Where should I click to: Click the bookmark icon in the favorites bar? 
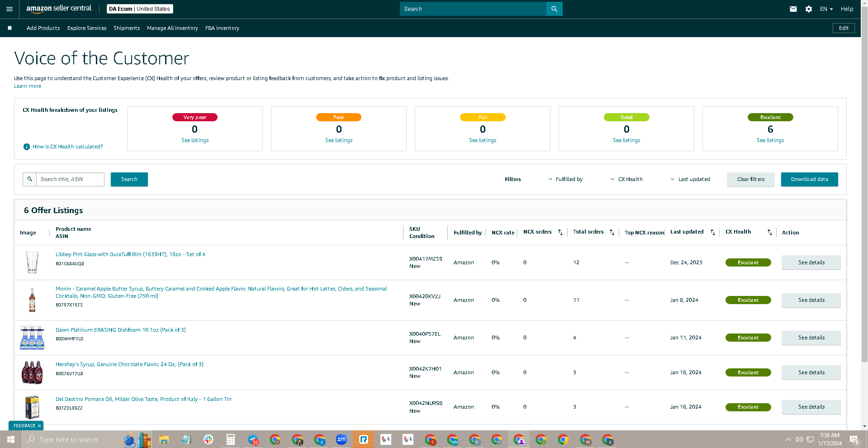[x=9, y=28]
